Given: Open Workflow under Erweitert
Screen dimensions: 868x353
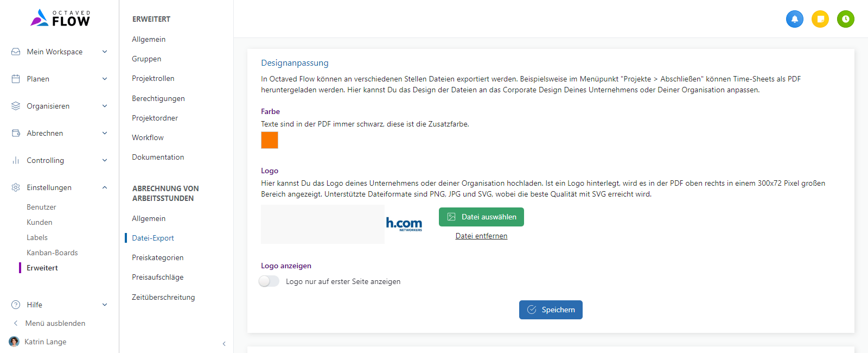Looking at the screenshot, I should coord(148,137).
